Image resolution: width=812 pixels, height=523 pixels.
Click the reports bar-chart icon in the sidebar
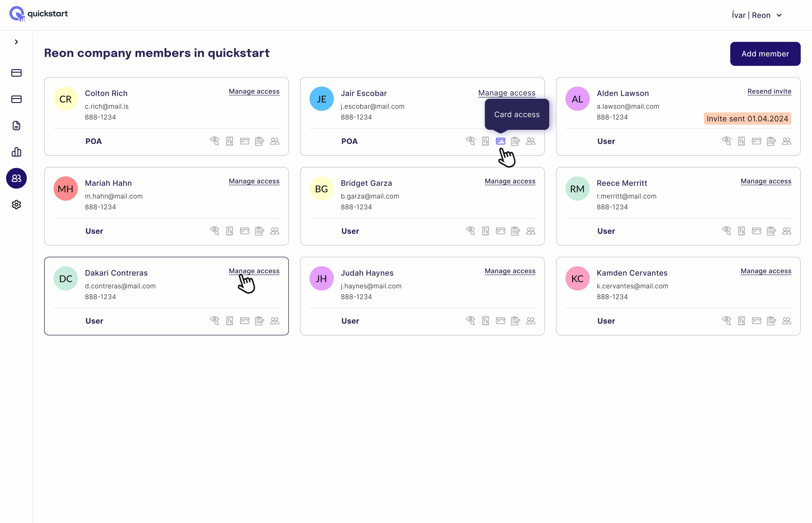click(x=16, y=152)
